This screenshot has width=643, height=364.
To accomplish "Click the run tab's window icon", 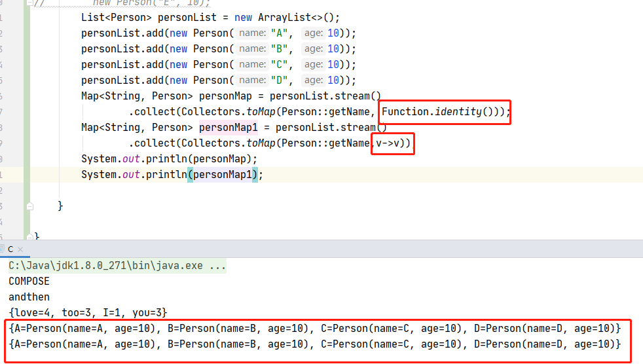I will 3,249.
